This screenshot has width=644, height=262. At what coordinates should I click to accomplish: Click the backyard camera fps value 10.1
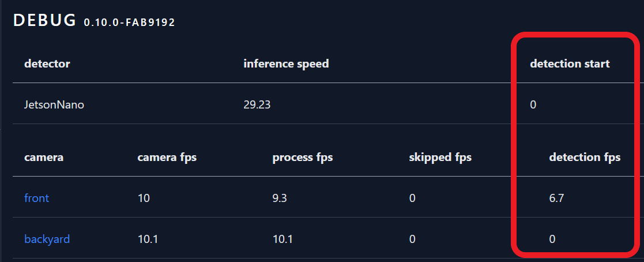[148, 239]
